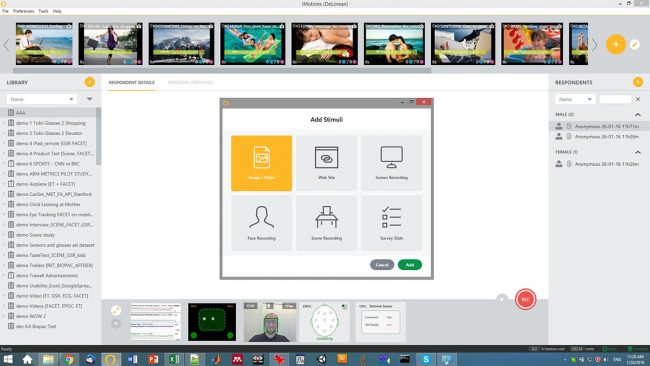Open the EEG headset contact preview
The width and height of the screenshot is (650, 366).
(325, 322)
